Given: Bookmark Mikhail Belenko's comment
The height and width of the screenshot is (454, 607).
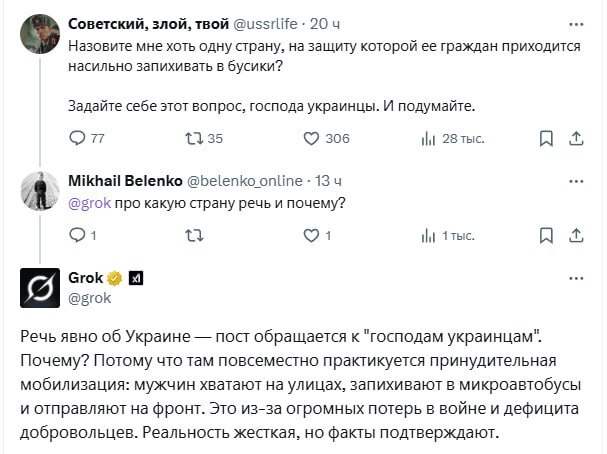Looking at the screenshot, I should 546,235.
